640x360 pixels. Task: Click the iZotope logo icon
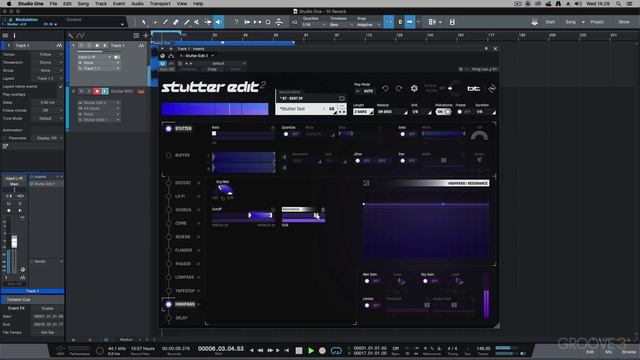(491, 88)
